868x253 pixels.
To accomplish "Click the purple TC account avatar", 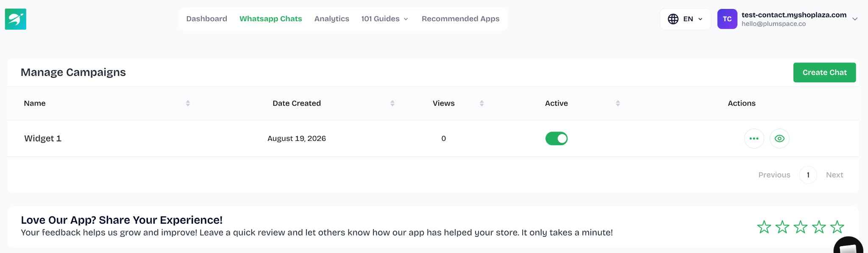I will point(727,19).
